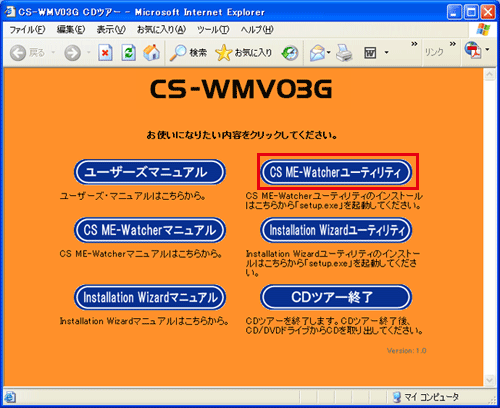Click text ユーザーズ・マニュアルはこちらから。
This screenshot has height=408, width=500.
(133, 196)
